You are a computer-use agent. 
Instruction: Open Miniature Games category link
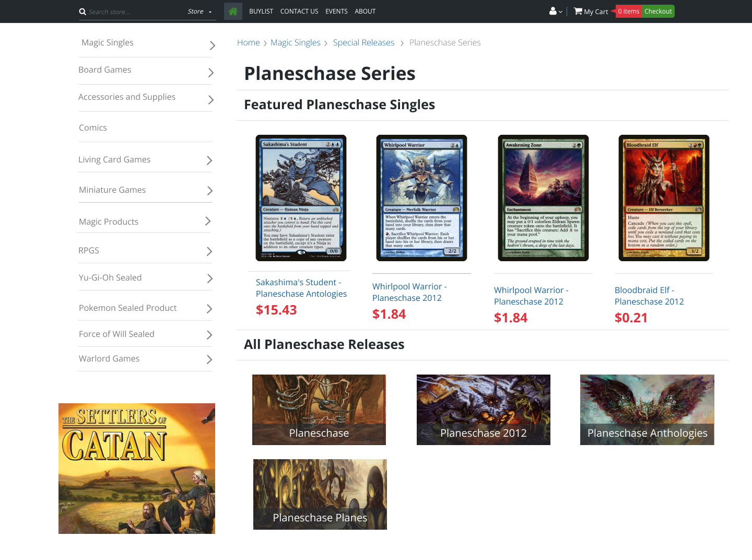112,190
